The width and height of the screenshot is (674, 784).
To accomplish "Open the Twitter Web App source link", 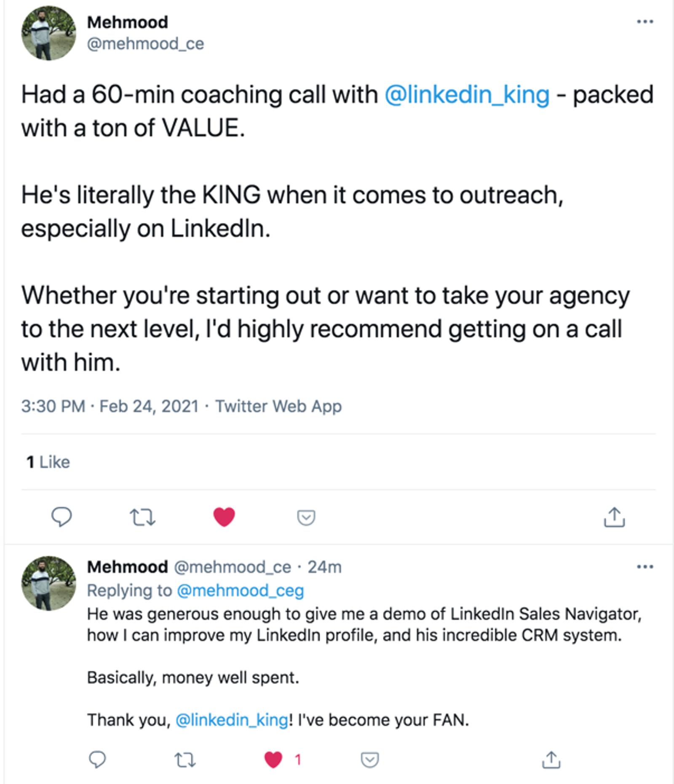I will point(278,406).
